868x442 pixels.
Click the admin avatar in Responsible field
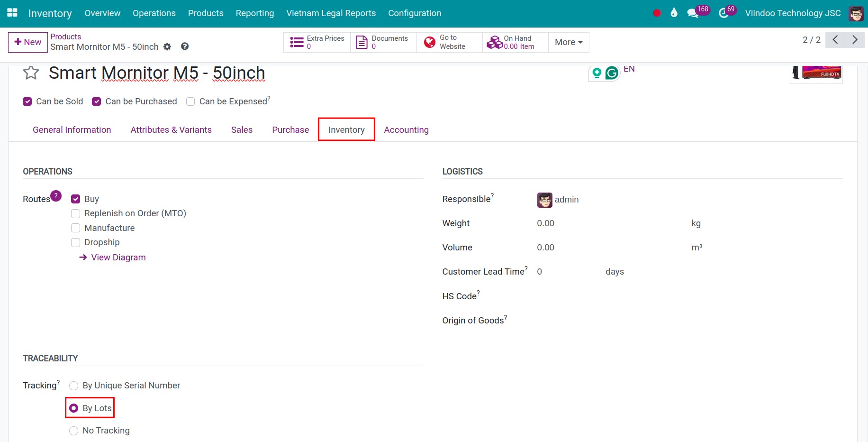pyautogui.click(x=545, y=200)
